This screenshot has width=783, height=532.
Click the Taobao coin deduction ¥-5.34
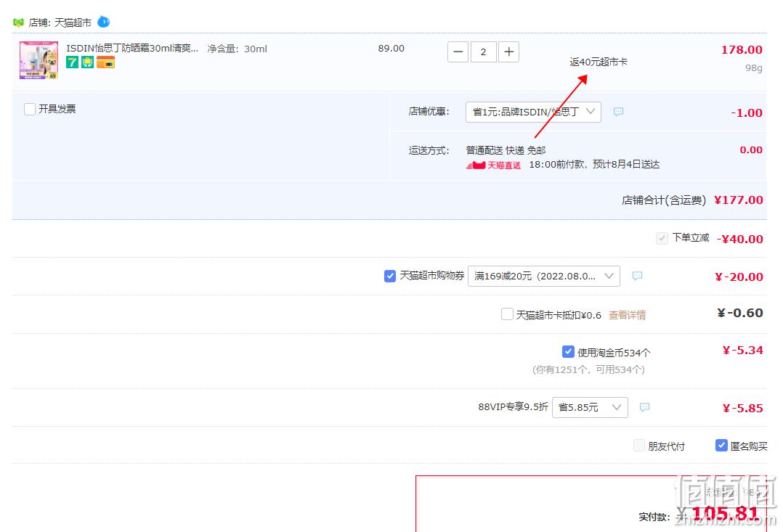[742, 351]
